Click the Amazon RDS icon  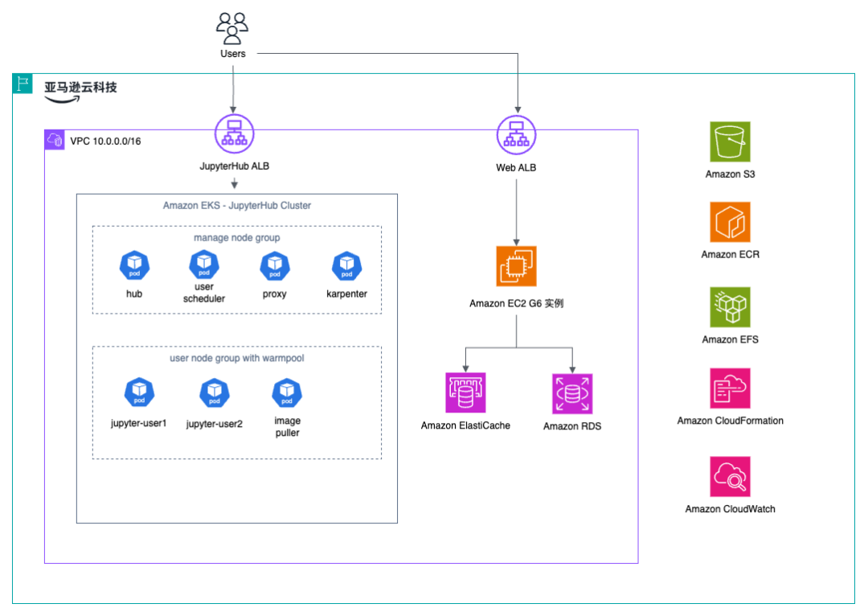[x=572, y=394]
